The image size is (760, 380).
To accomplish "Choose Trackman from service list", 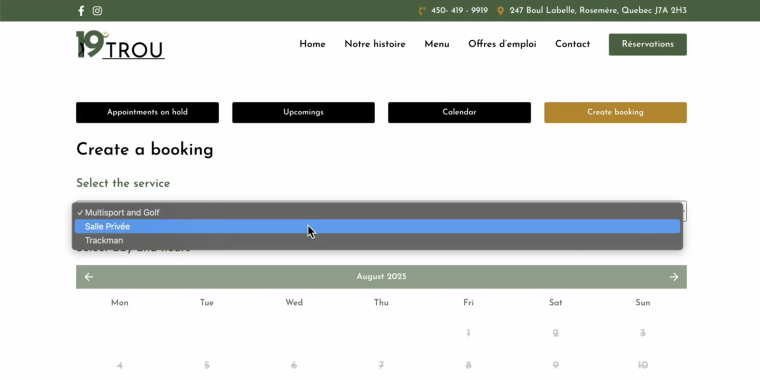I will coord(377,240).
